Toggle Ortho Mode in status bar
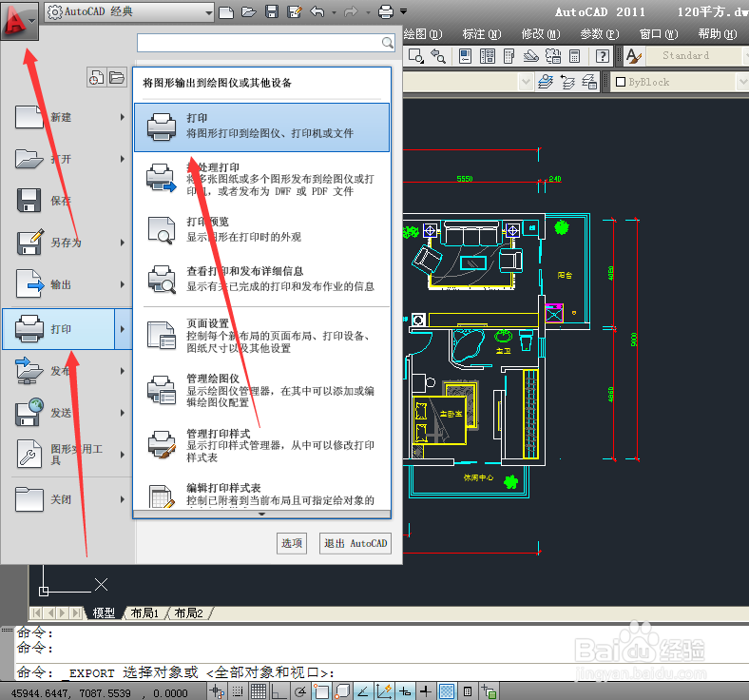Image resolution: width=749 pixels, height=700 pixels. [279, 690]
